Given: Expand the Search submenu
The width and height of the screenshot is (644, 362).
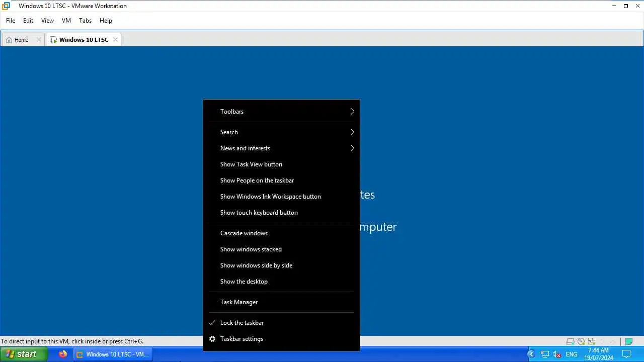Looking at the screenshot, I should (x=281, y=132).
